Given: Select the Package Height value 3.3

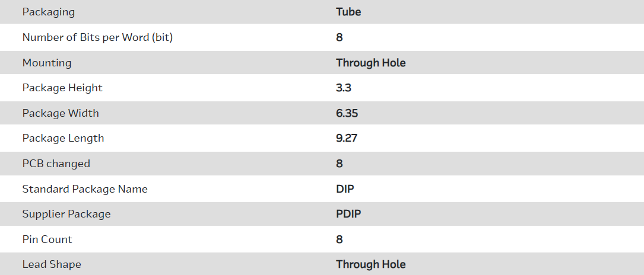Looking at the screenshot, I should (344, 88).
